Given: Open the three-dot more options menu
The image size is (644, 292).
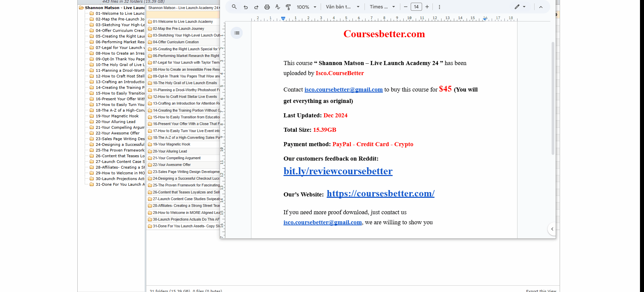Looking at the screenshot, I should click(439, 7).
